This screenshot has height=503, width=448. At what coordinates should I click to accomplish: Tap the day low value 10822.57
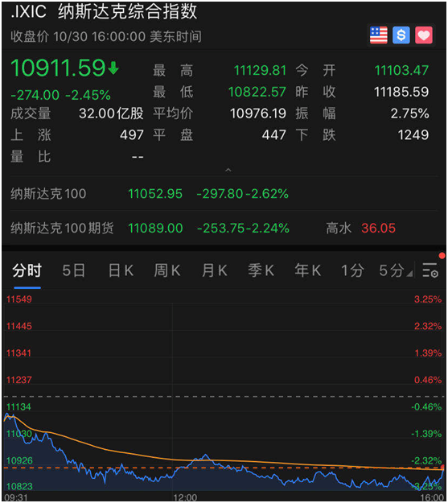tap(257, 92)
